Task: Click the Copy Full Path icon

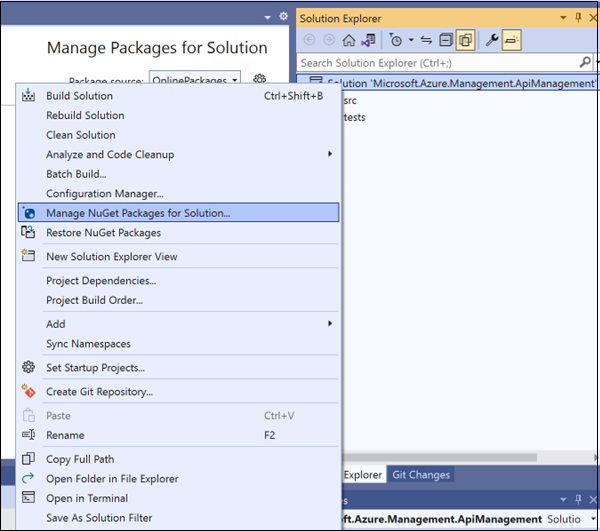Action: pyautogui.click(x=28, y=458)
